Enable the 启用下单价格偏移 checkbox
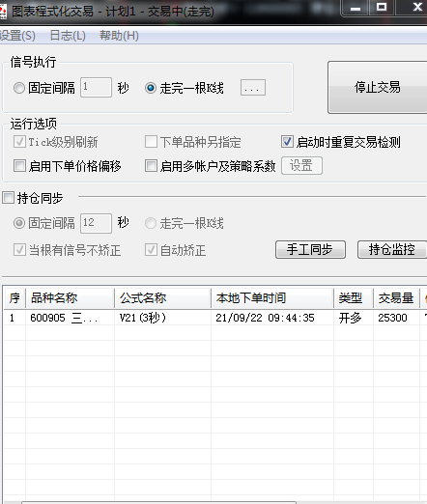Image resolution: width=427 pixels, height=504 pixels. 19,166
